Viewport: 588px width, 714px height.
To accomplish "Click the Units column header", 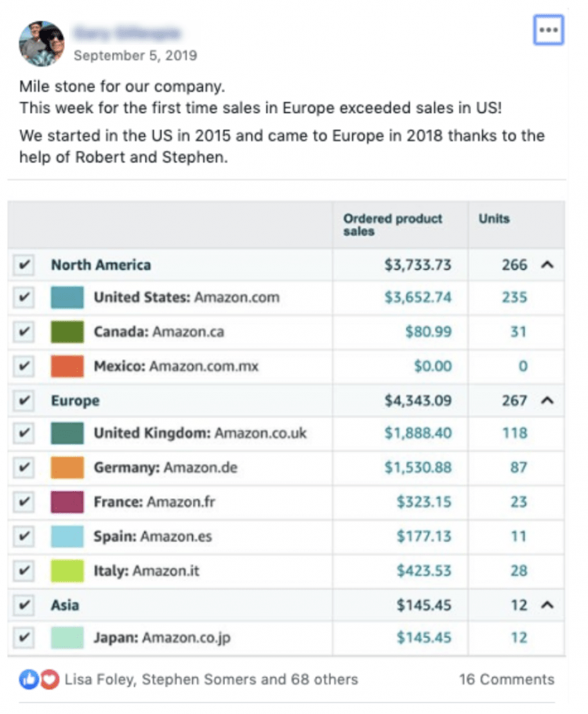I will point(493,219).
